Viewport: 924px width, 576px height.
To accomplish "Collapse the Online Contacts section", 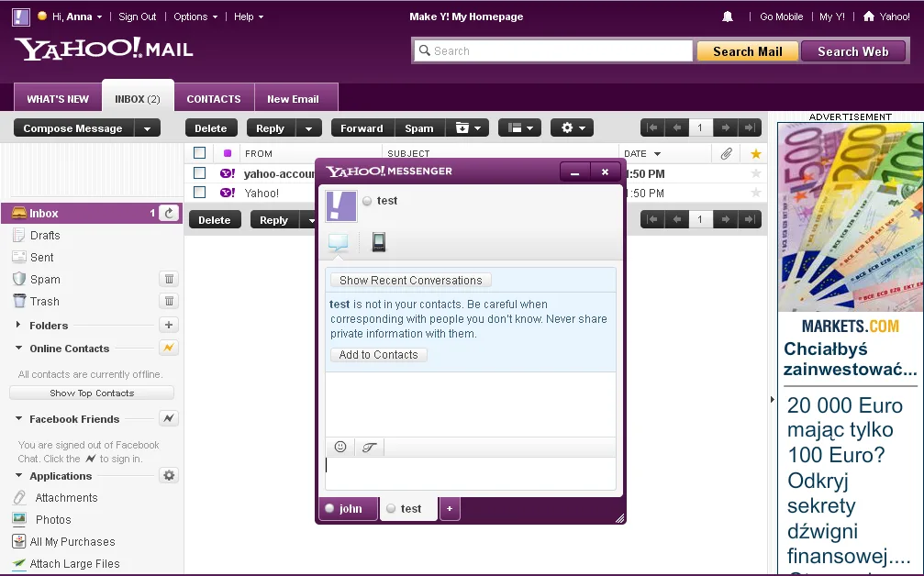I will (x=18, y=348).
